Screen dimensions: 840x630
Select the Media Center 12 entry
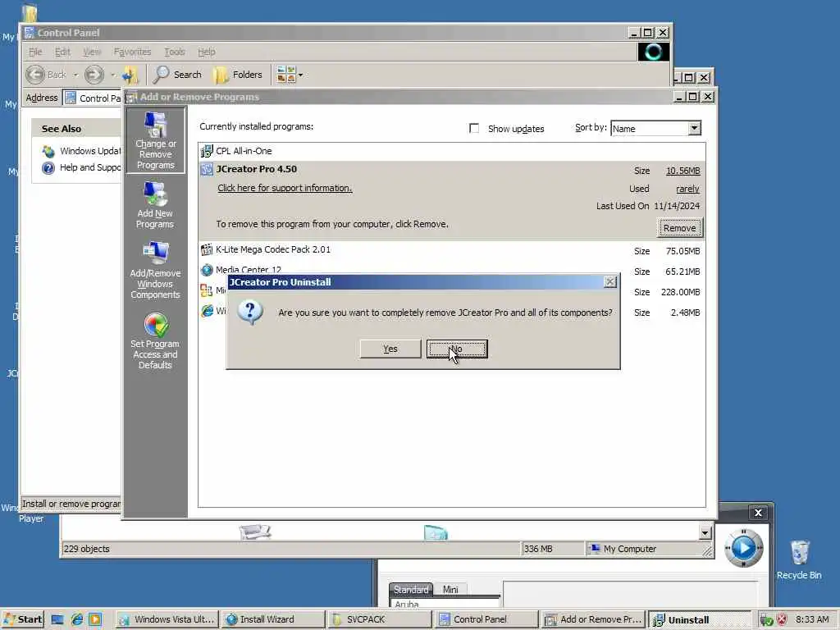pos(452,271)
